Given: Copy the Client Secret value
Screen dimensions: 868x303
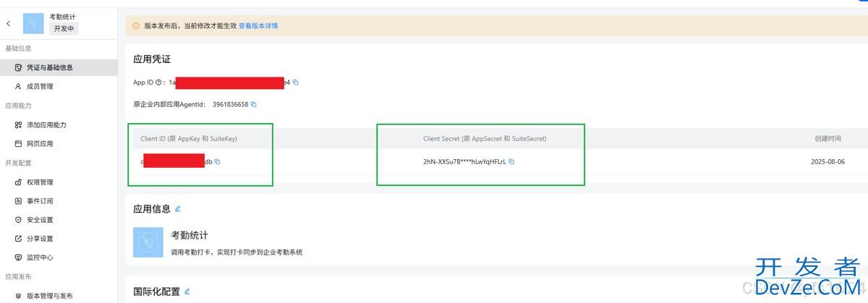Looking at the screenshot, I should 511,162.
